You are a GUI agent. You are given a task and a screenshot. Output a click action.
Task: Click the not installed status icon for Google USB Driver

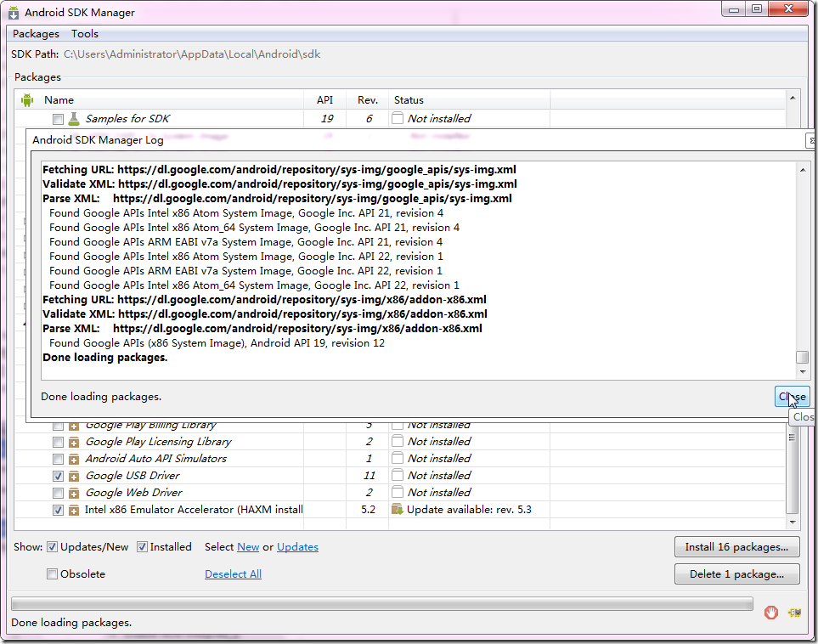[398, 476]
